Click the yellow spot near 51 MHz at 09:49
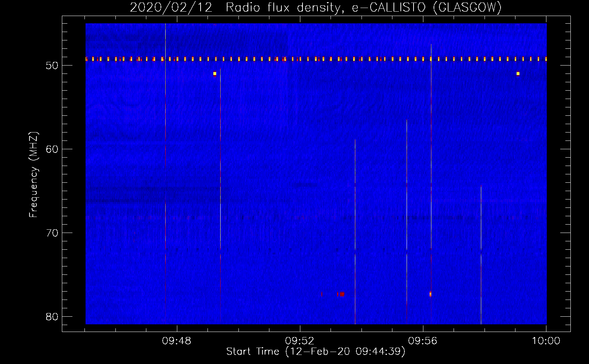 pos(215,74)
